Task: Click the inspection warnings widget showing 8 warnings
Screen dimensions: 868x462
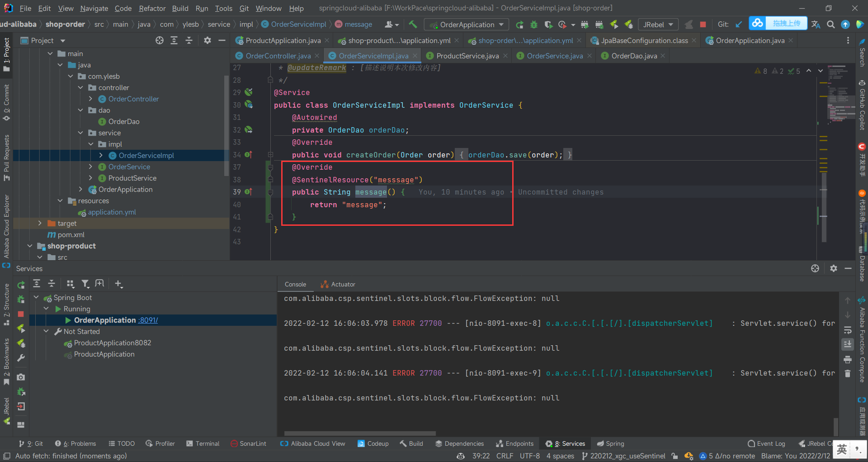Action: [761, 71]
